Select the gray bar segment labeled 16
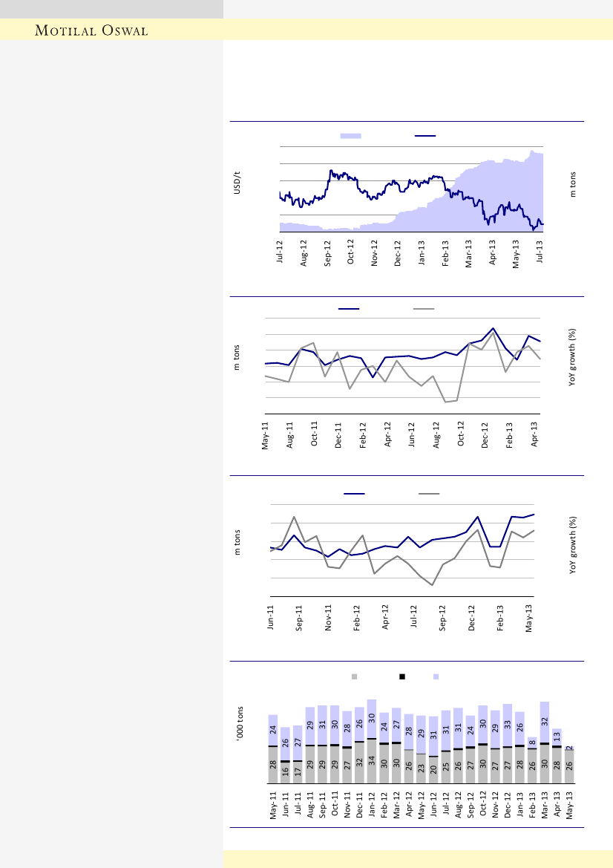The width and height of the screenshot is (613, 868). (x=285, y=773)
